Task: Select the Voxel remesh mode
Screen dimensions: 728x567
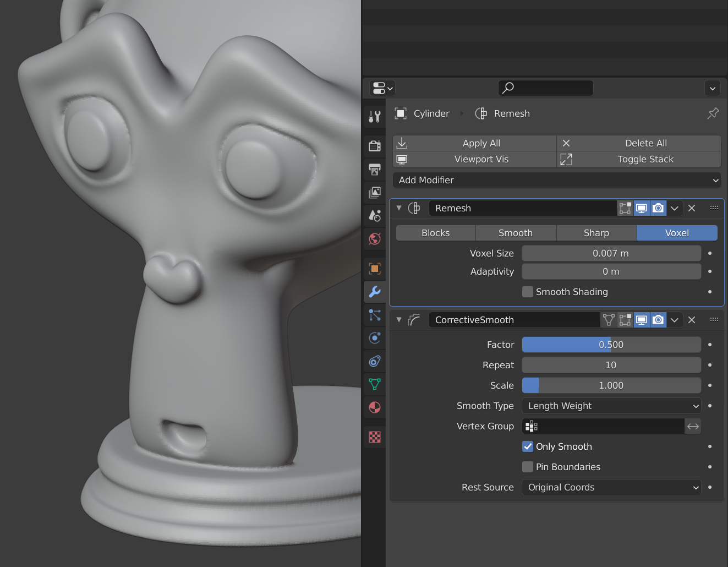Action: (677, 233)
